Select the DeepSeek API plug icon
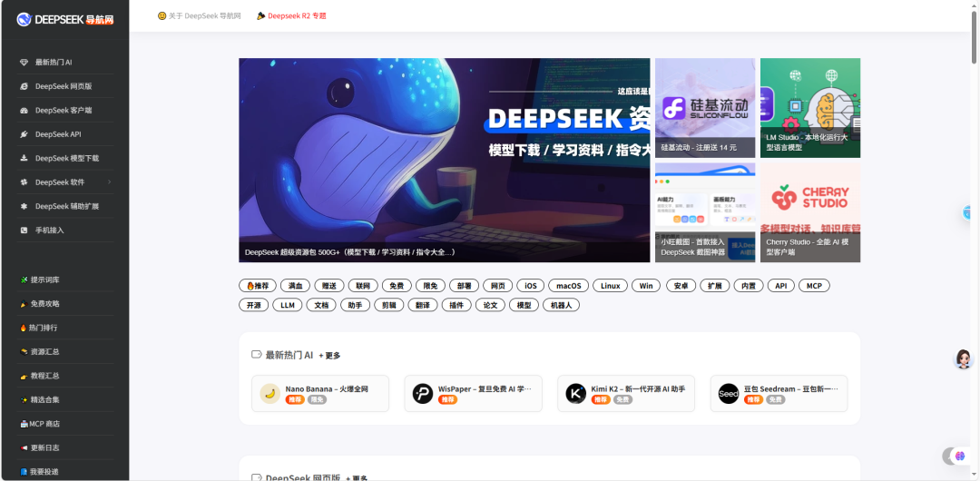This screenshot has height=481, width=980. [x=24, y=134]
